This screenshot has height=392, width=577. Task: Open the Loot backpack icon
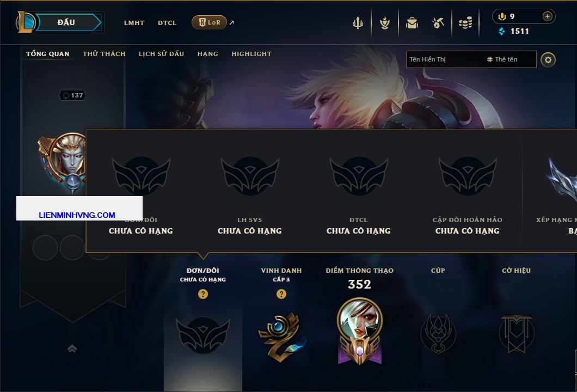(412, 23)
